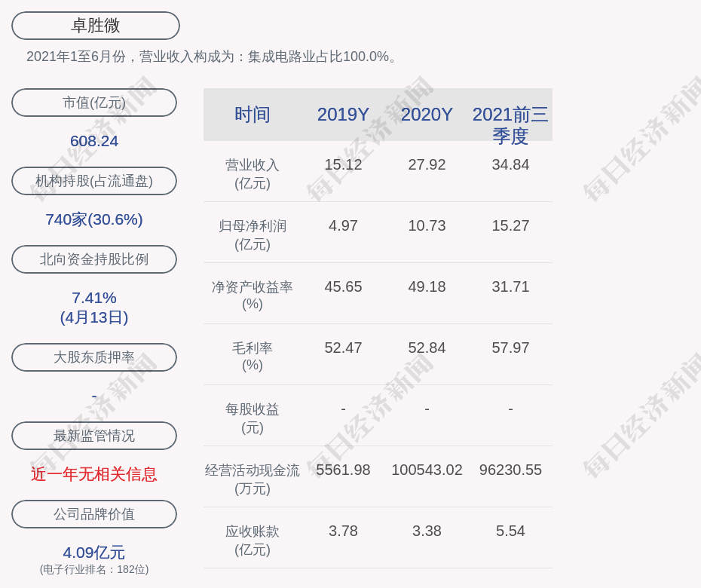This screenshot has height=588, width=701.
Task: Click the 608.24 market value figure
Action: coord(94,141)
